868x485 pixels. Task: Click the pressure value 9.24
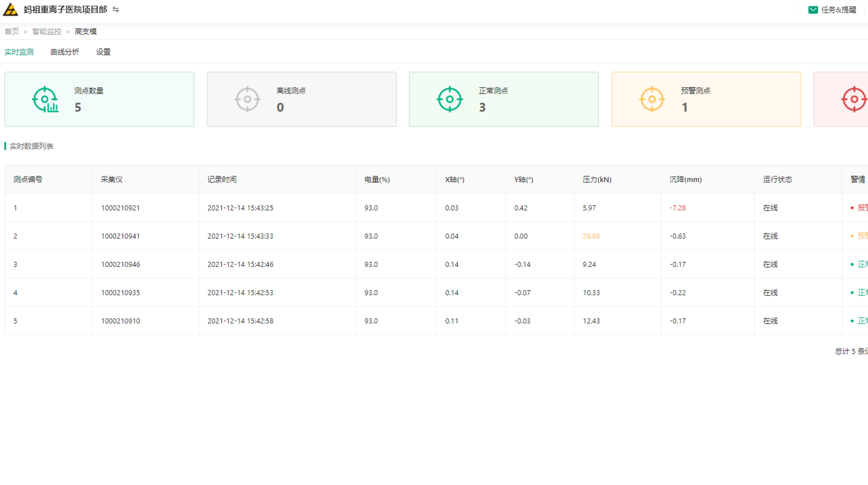(x=589, y=265)
